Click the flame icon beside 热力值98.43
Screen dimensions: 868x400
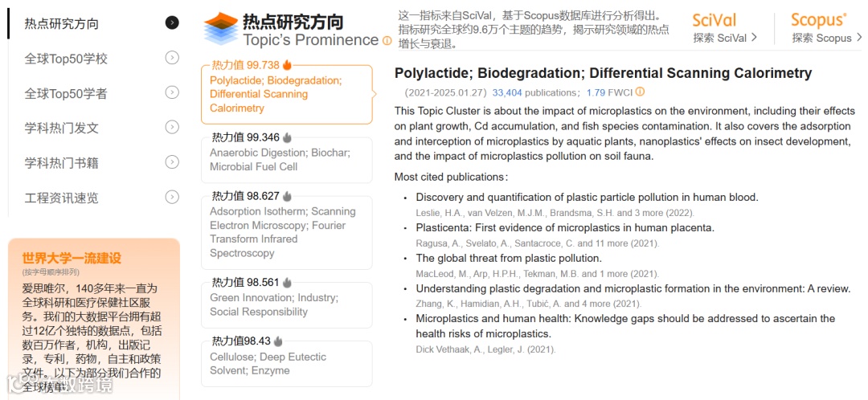(x=278, y=341)
